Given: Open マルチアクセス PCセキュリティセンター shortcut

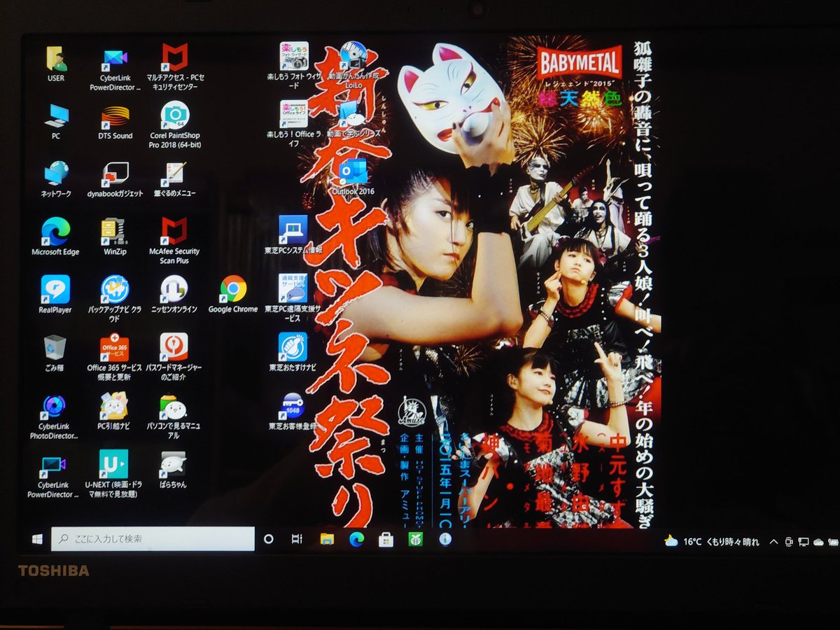Looking at the screenshot, I should [174, 68].
